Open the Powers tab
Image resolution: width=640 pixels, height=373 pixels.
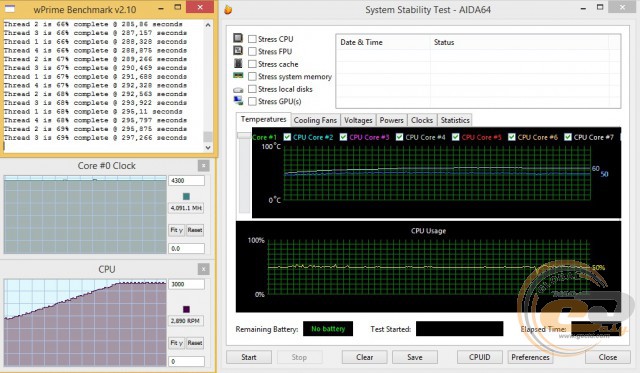pos(391,120)
